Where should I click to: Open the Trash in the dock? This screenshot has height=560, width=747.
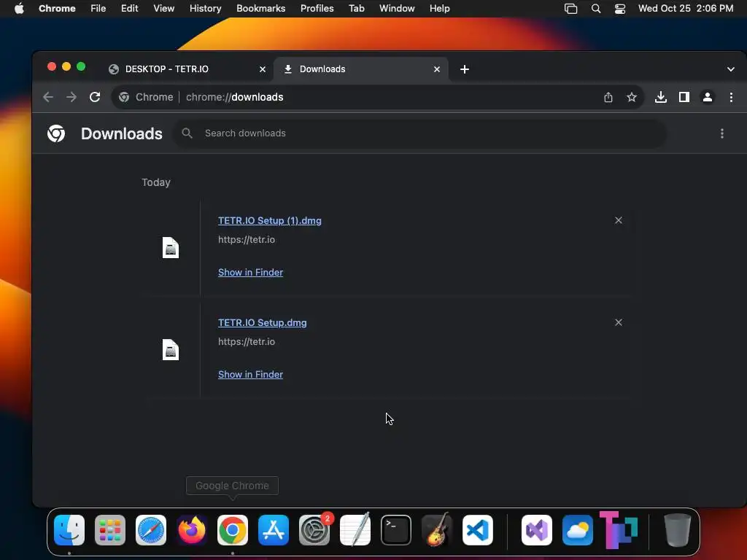click(678, 530)
